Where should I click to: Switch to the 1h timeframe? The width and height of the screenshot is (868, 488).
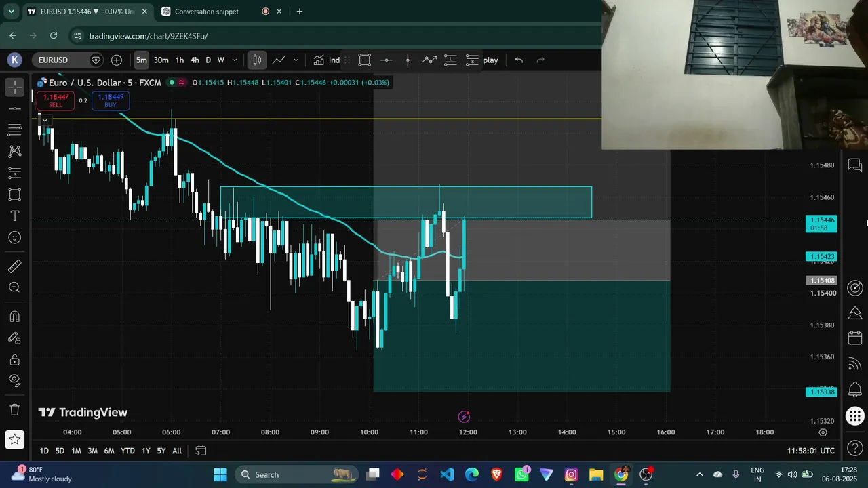coord(180,60)
